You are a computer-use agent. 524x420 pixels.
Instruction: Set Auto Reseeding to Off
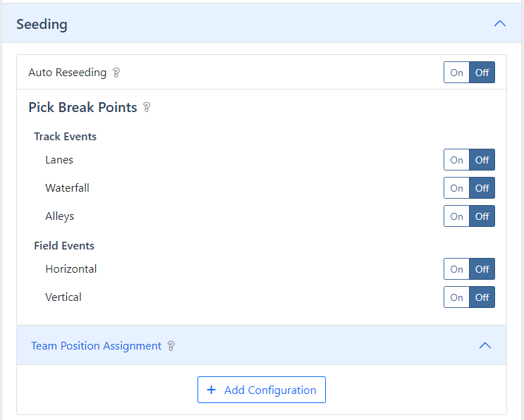(482, 73)
